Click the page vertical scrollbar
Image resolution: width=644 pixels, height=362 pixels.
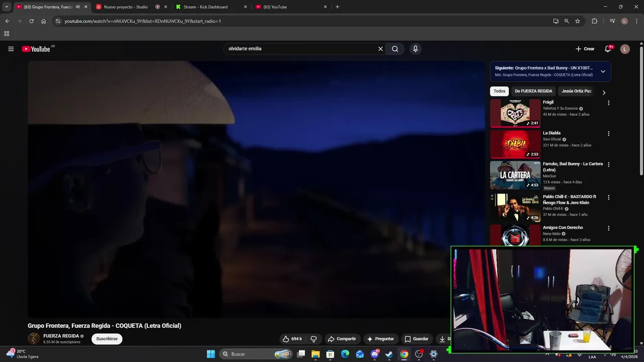(641, 111)
